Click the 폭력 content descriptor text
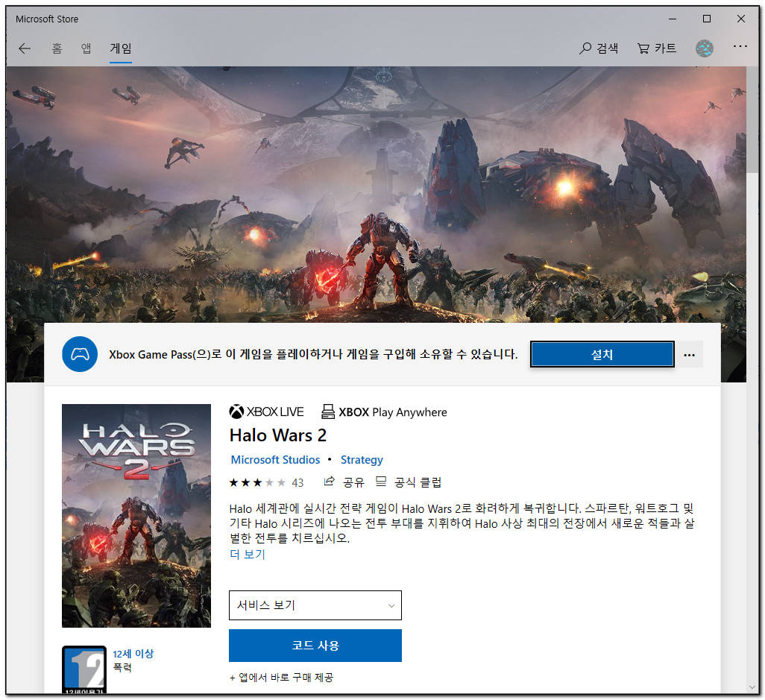Viewport: 765px width, 700px height. pyautogui.click(x=122, y=667)
